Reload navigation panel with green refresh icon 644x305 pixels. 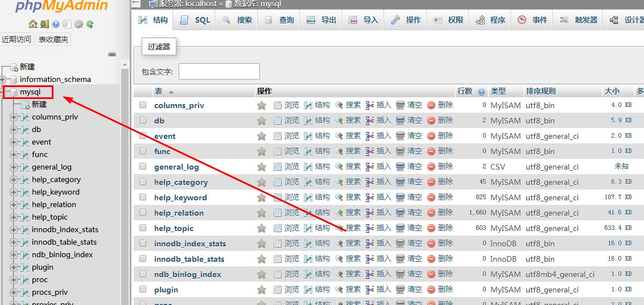90,24
